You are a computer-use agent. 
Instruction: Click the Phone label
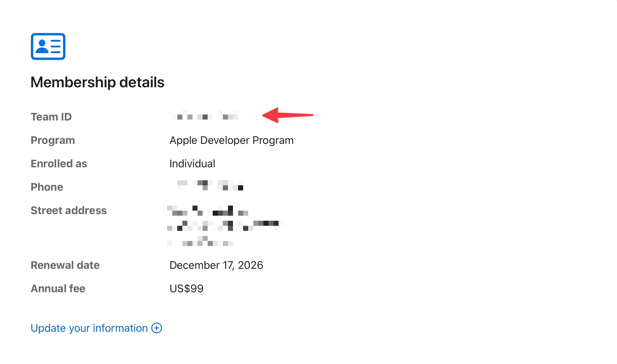point(47,187)
